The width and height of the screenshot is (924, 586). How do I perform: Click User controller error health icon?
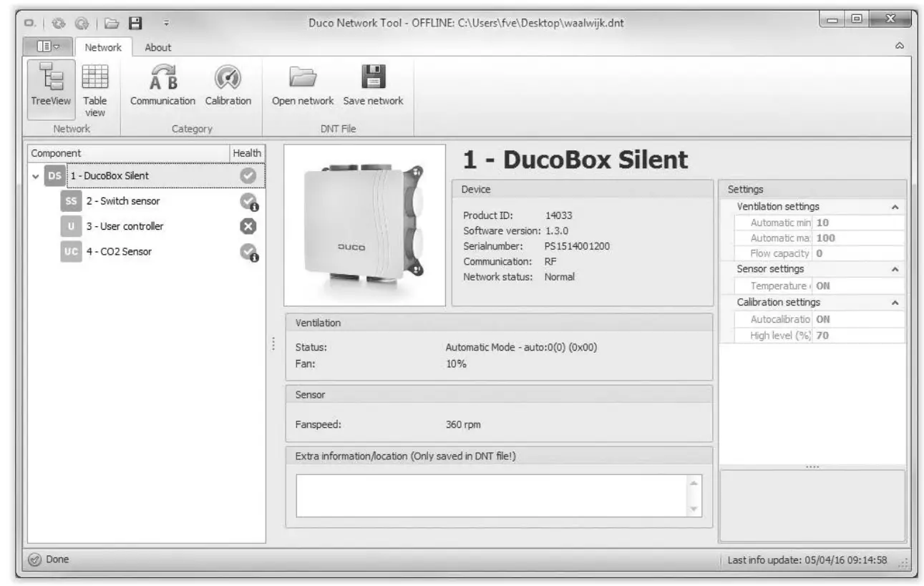[248, 226]
